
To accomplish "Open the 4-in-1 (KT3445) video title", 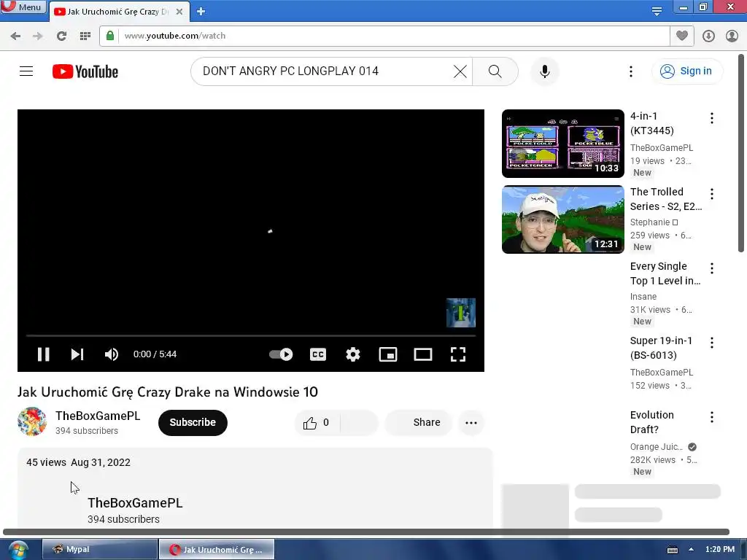I will pos(652,123).
